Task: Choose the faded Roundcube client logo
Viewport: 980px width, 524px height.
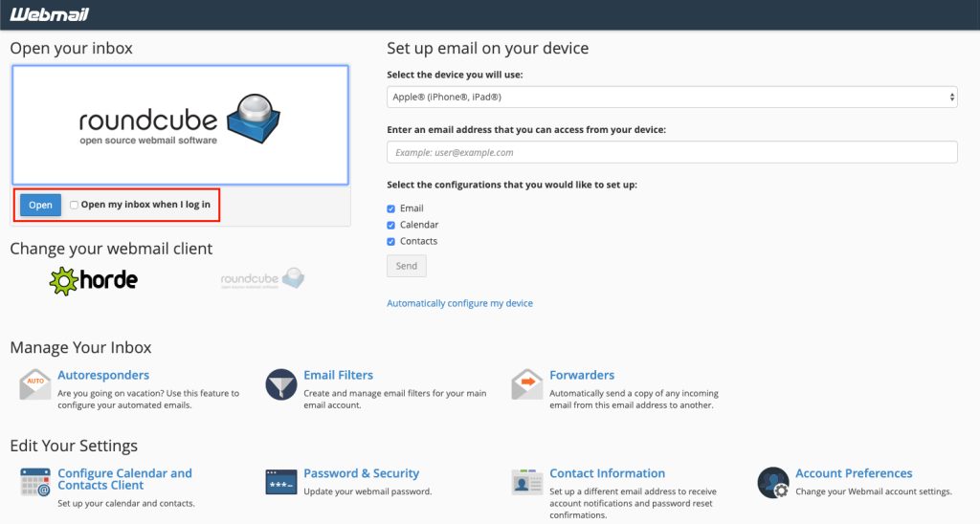Action: (262, 278)
